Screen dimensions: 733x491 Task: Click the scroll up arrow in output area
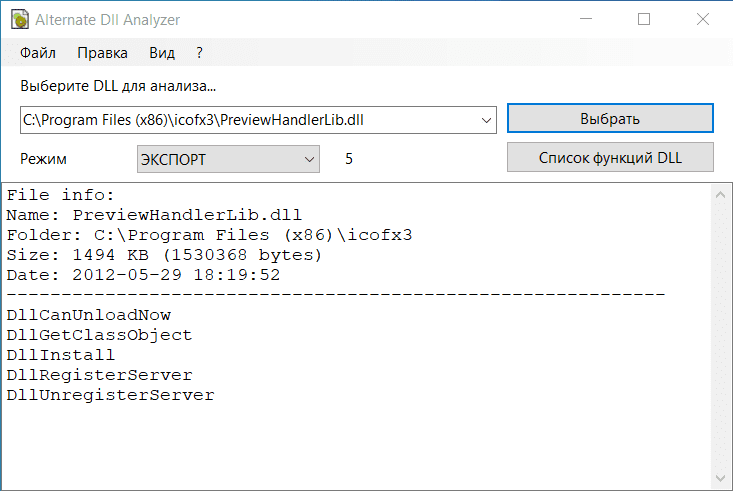[x=723, y=192]
